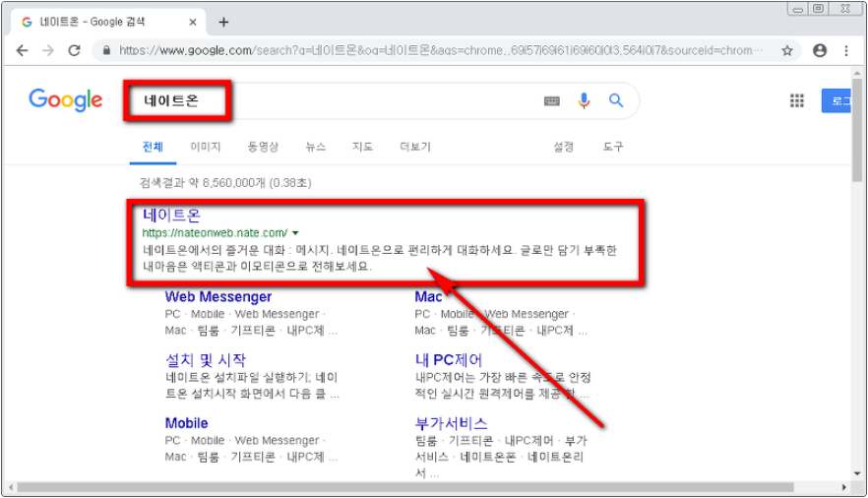
Task: Open the 설치 및 시작 sitelink
Action: click(206, 360)
